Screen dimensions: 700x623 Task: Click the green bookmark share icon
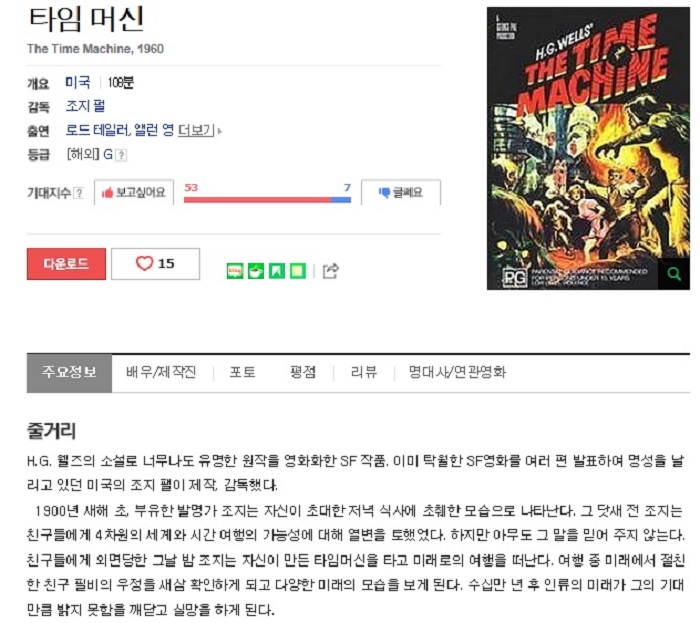coord(277,271)
